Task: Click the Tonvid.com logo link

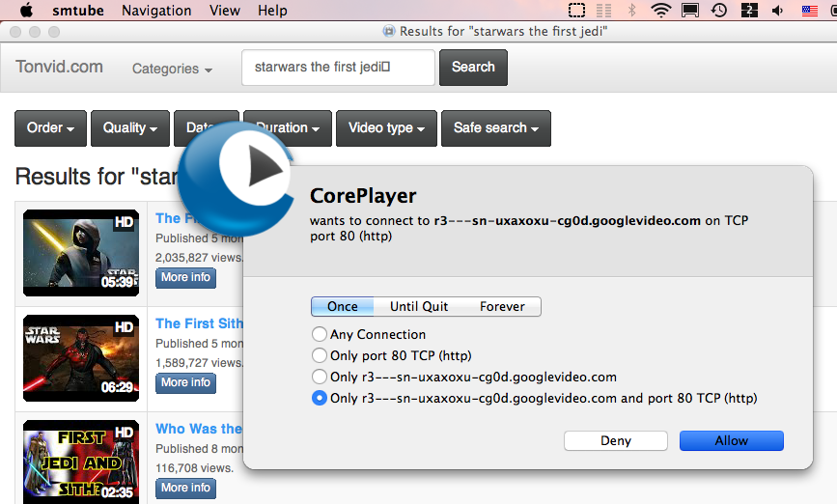Action: 59,67
